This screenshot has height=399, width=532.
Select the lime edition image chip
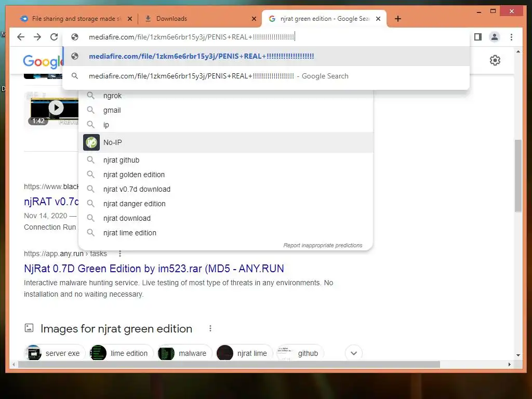(x=121, y=353)
